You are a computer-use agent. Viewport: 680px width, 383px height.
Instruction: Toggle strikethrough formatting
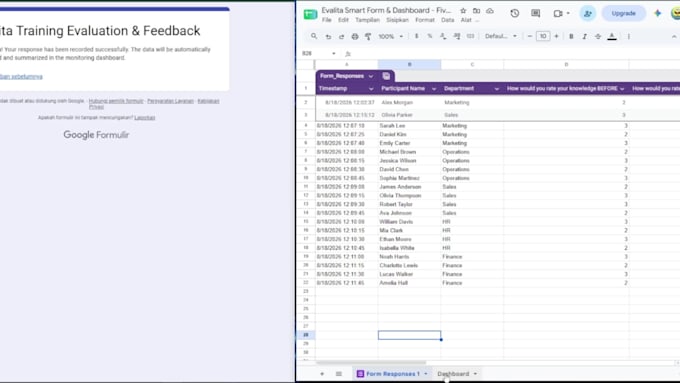click(x=598, y=36)
